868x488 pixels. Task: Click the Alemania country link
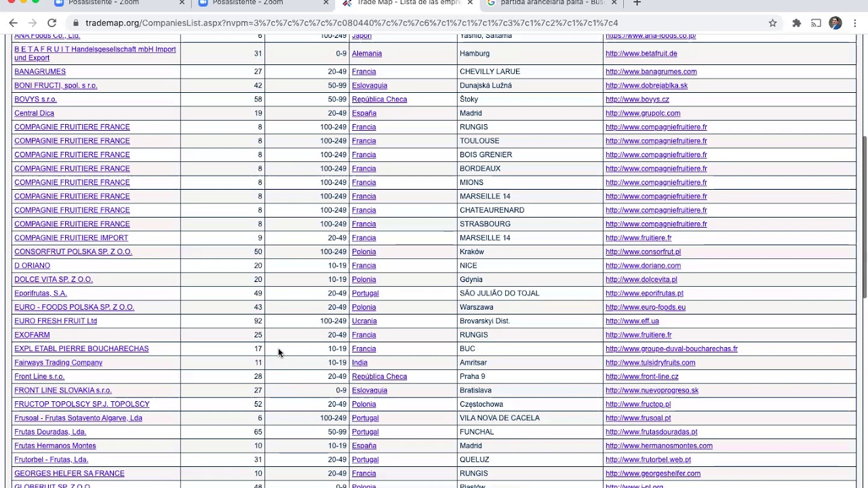pos(367,54)
